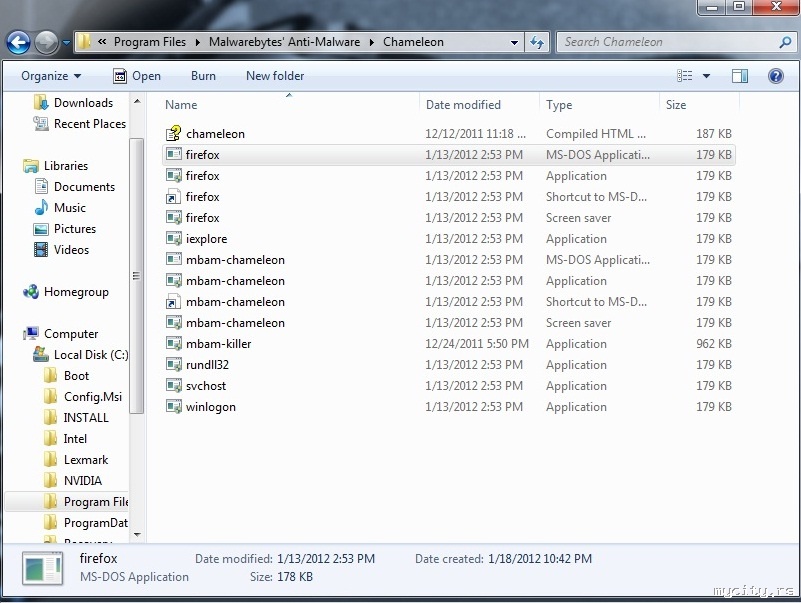Viewport: 801px width, 603px height.
Task: Select the winlogon application icon
Action: 174,407
